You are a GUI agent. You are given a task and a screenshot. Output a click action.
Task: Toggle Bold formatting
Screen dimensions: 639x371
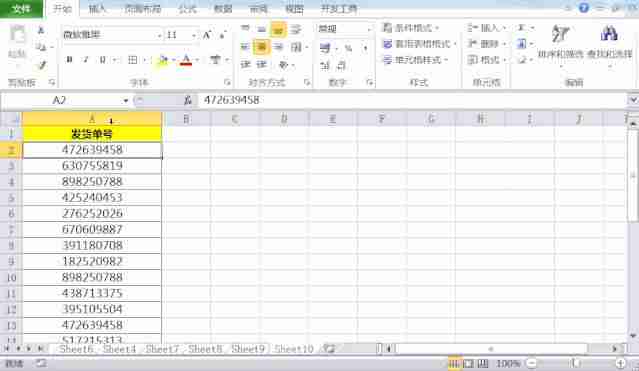(69, 60)
